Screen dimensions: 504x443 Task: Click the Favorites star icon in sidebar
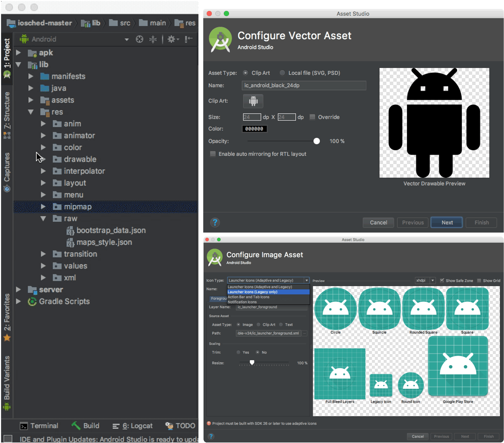[7, 338]
